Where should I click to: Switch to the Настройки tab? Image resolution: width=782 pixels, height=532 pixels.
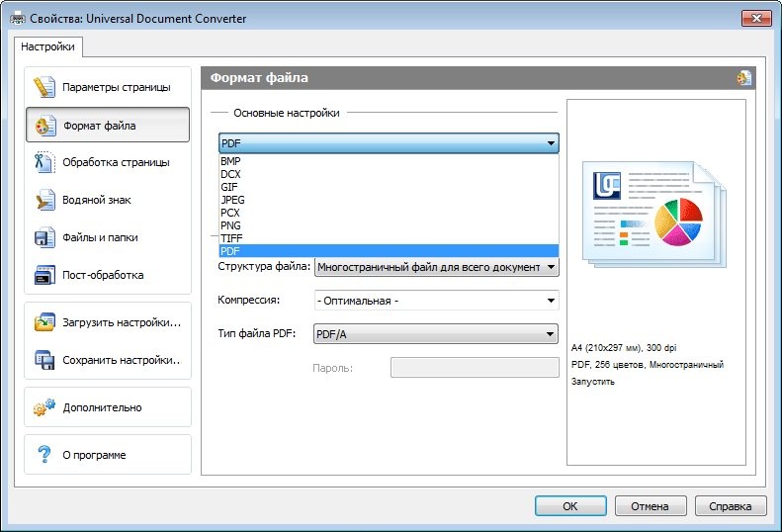pyautogui.click(x=47, y=46)
